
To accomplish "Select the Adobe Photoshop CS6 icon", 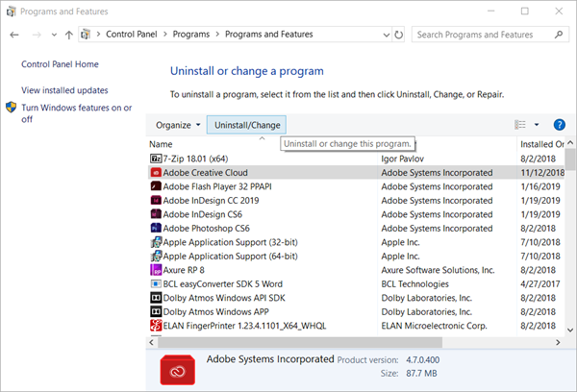I will pos(156,228).
